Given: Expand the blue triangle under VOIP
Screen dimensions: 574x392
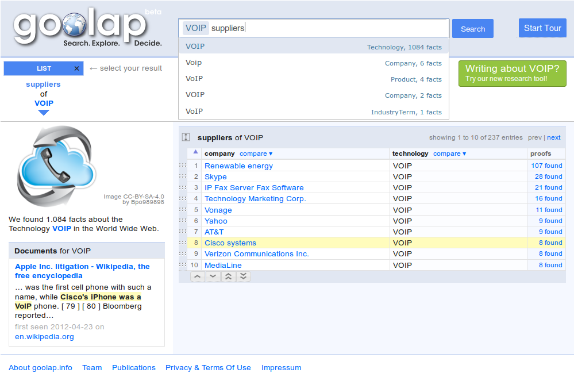Looking at the screenshot, I should pyautogui.click(x=44, y=113).
